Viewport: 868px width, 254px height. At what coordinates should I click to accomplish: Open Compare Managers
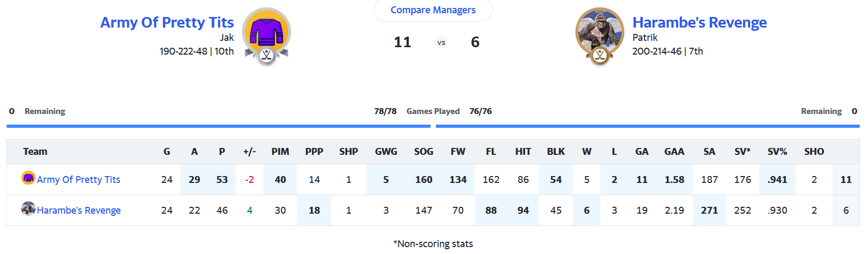433,10
